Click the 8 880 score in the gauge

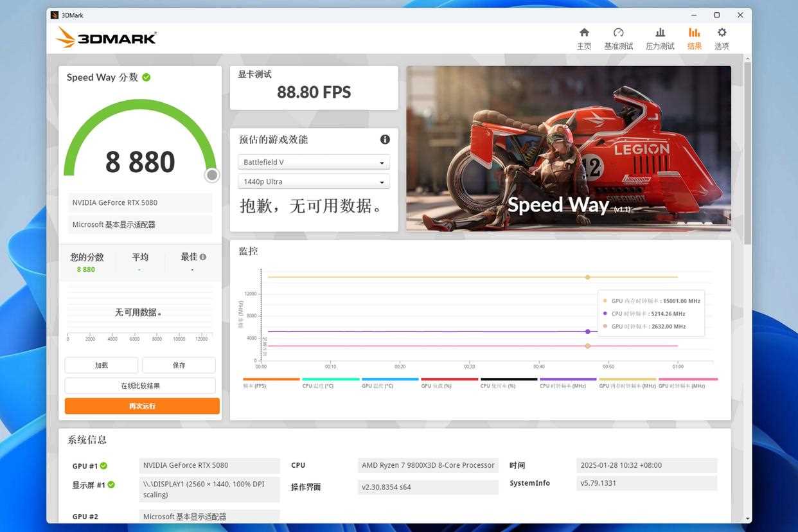click(x=140, y=162)
